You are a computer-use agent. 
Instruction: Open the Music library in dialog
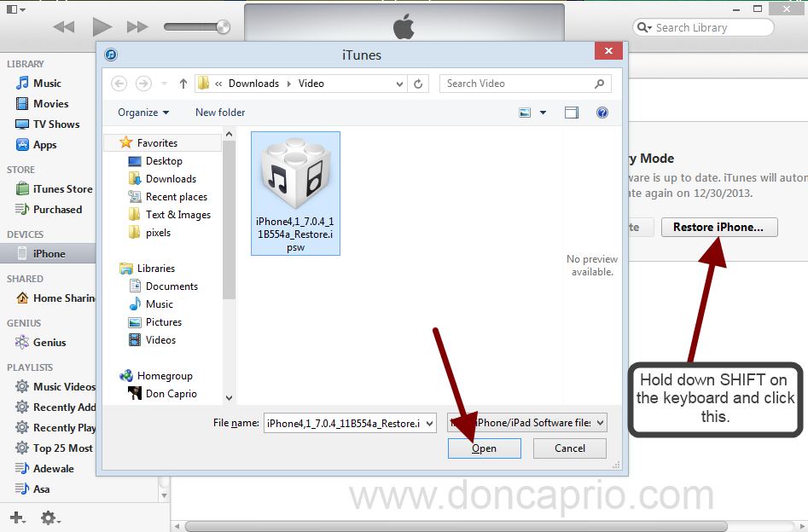click(159, 304)
